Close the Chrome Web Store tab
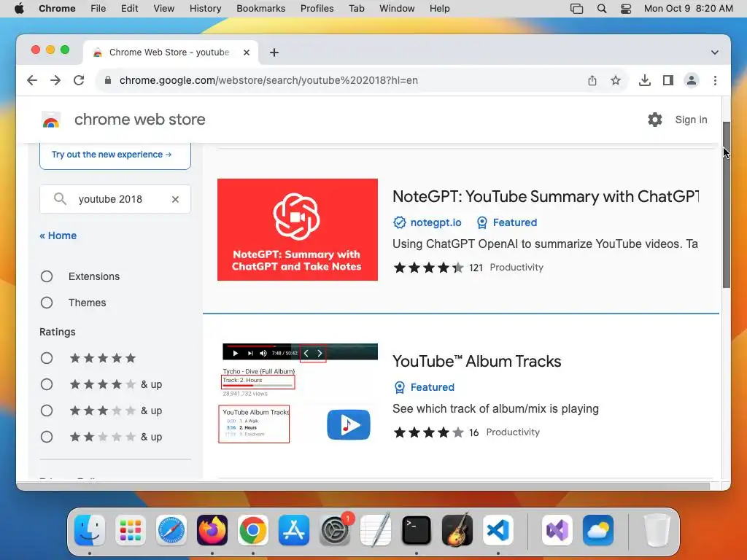The width and height of the screenshot is (747, 560). tap(247, 52)
